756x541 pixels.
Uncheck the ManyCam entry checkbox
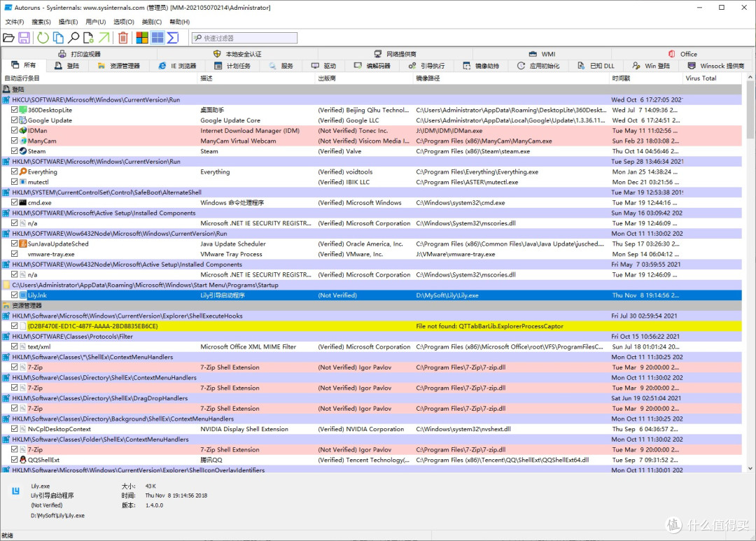point(15,141)
